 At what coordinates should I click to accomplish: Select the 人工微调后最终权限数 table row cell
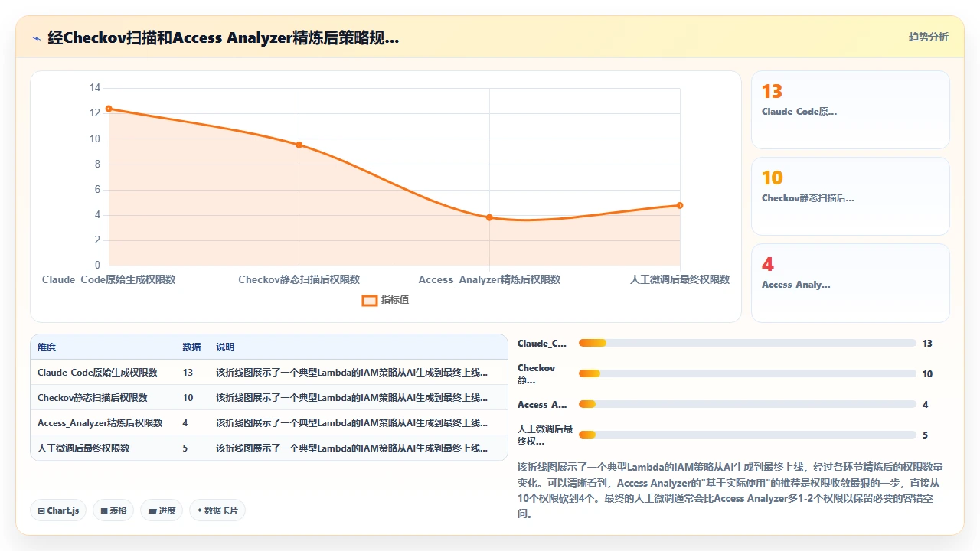[83, 448]
